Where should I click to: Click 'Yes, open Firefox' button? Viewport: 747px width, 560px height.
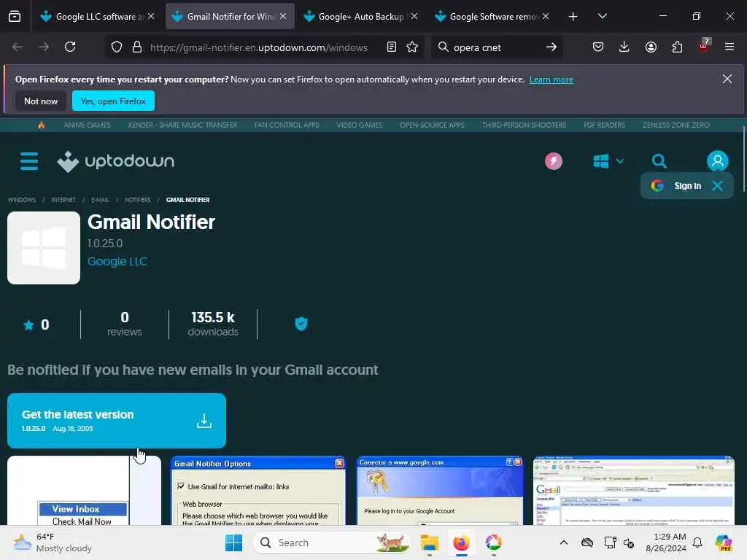pos(113,101)
